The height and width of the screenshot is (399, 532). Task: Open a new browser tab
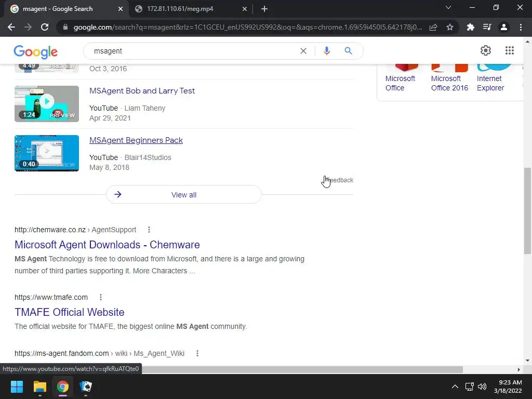tap(264, 9)
